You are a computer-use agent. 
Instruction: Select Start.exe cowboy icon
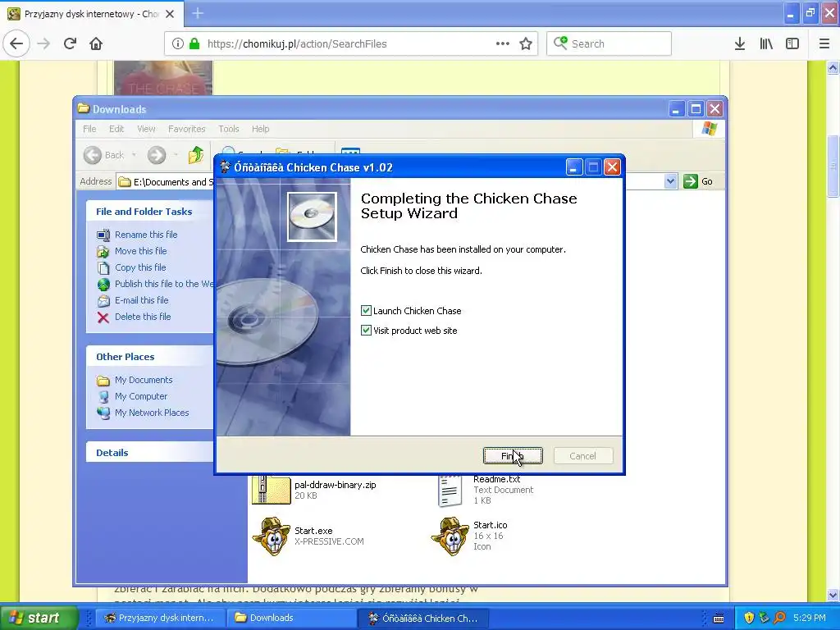(x=272, y=536)
